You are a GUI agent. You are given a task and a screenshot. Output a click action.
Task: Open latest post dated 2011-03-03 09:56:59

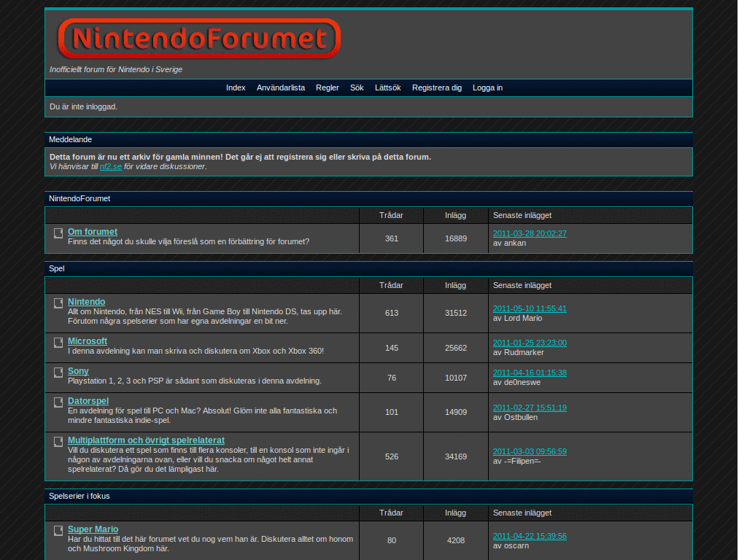pos(530,451)
